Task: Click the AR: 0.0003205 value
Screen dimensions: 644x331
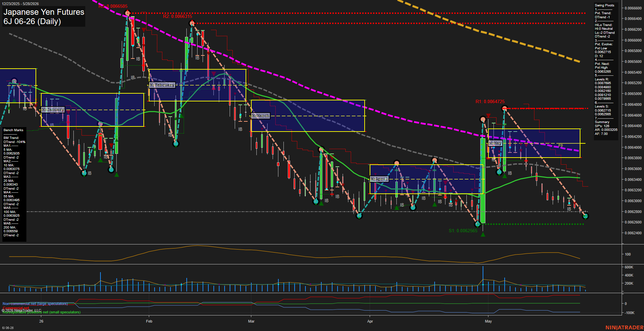Action: pos(606,130)
